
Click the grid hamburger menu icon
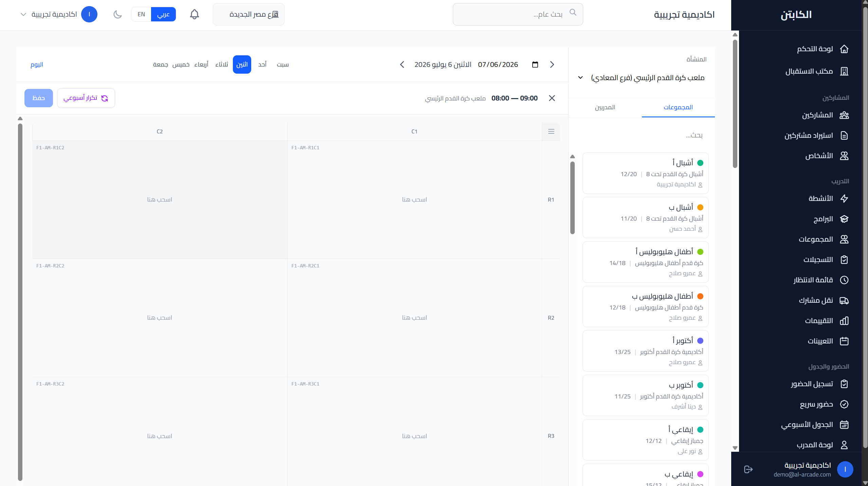click(x=551, y=131)
